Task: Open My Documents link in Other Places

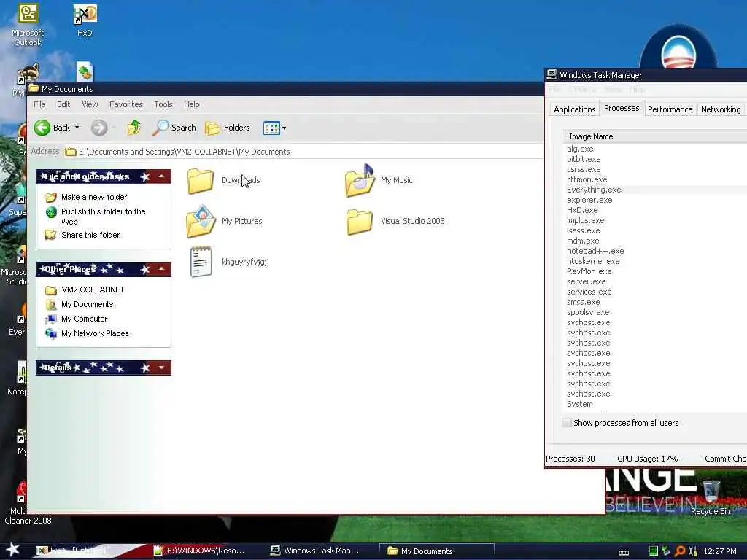Action: [88, 304]
